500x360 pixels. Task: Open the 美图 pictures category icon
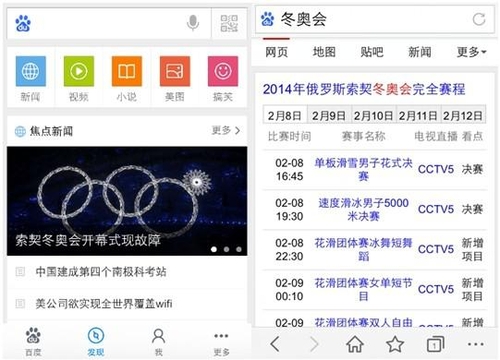click(175, 71)
